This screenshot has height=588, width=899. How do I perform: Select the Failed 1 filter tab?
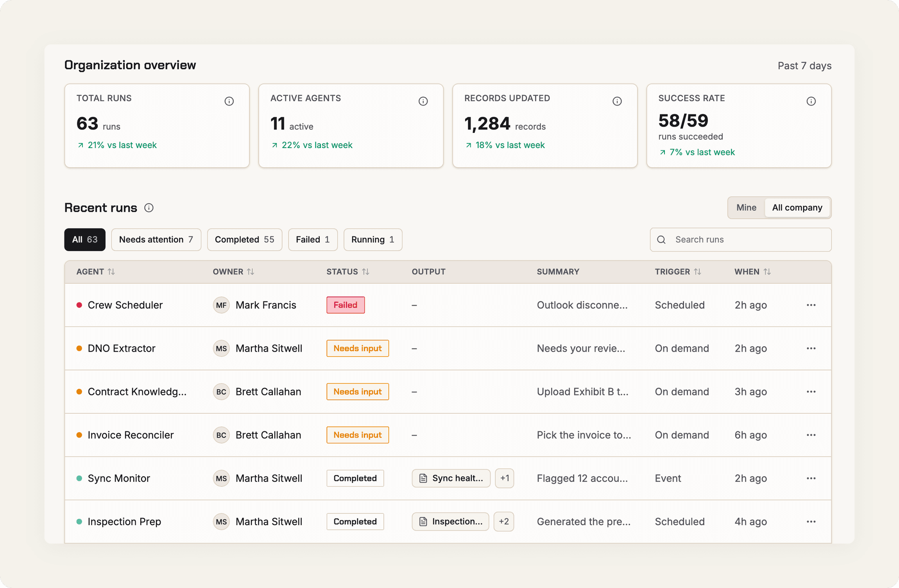pyautogui.click(x=313, y=239)
